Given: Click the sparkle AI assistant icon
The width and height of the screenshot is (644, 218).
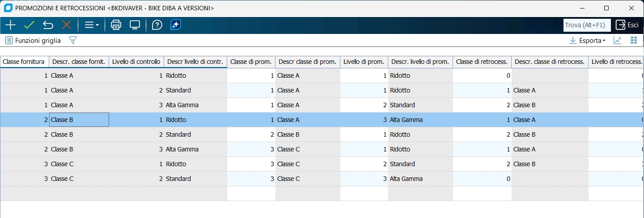Looking at the screenshot, I should (176, 25).
